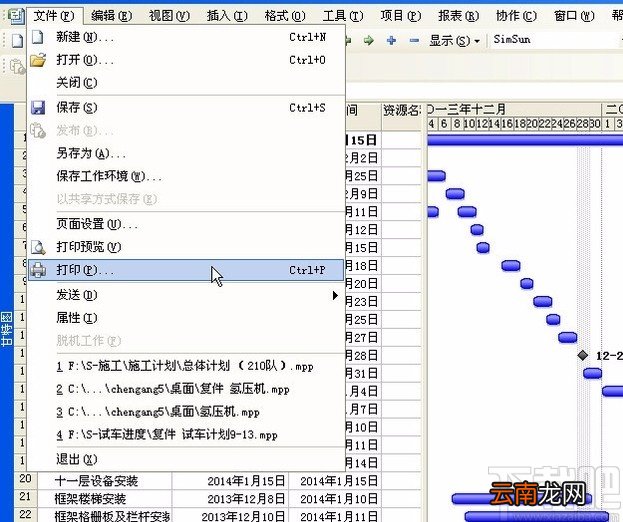The height and width of the screenshot is (522, 623).
Task: Open the 插入(I) Insert menu
Action: (227, 16)
